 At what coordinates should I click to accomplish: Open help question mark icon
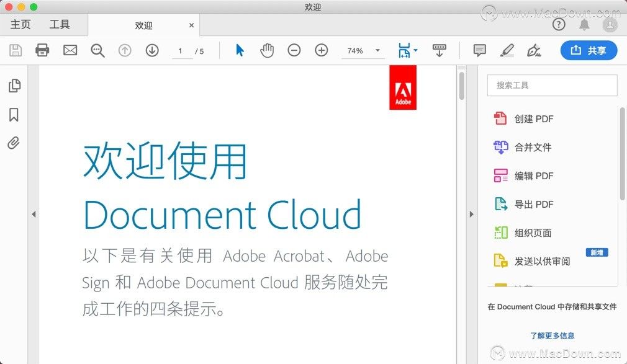[x=559, y=25]
